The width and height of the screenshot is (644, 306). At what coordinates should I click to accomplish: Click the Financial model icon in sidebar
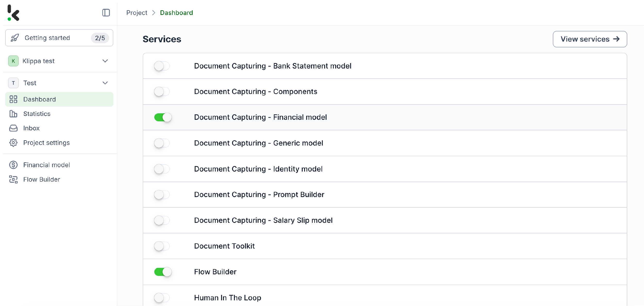tap(13, 165)
